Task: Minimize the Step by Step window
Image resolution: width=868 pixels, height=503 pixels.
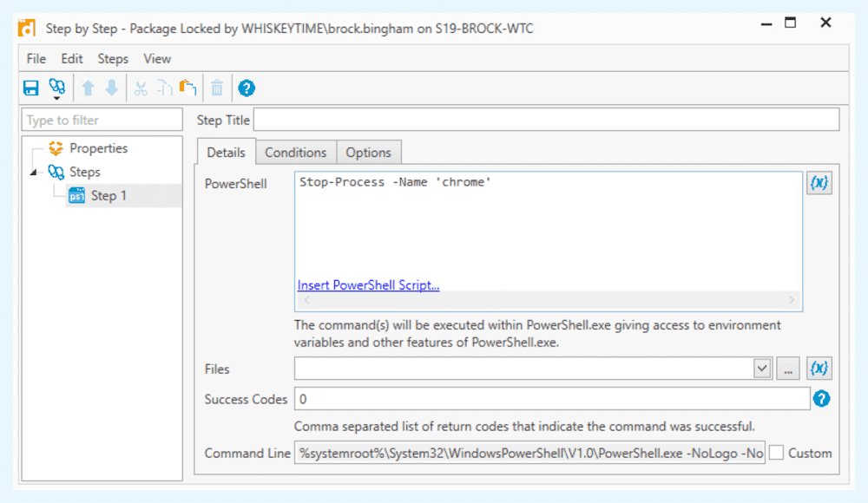Action: [x=766, y=23]
